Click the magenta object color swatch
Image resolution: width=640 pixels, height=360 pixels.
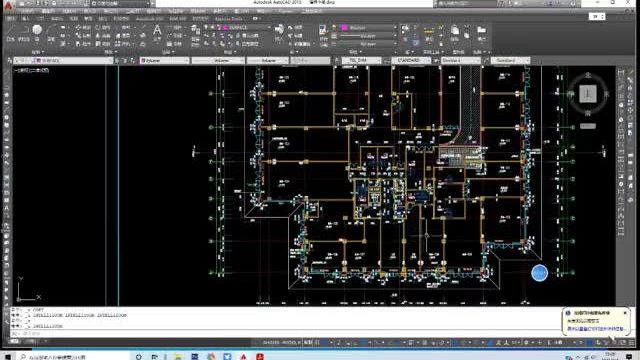(x=344, y=27)
